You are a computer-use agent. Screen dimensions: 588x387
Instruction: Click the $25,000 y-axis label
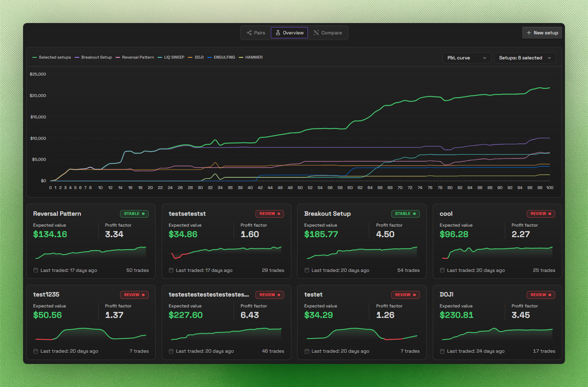pyautogui.click(x=38, y=74)
